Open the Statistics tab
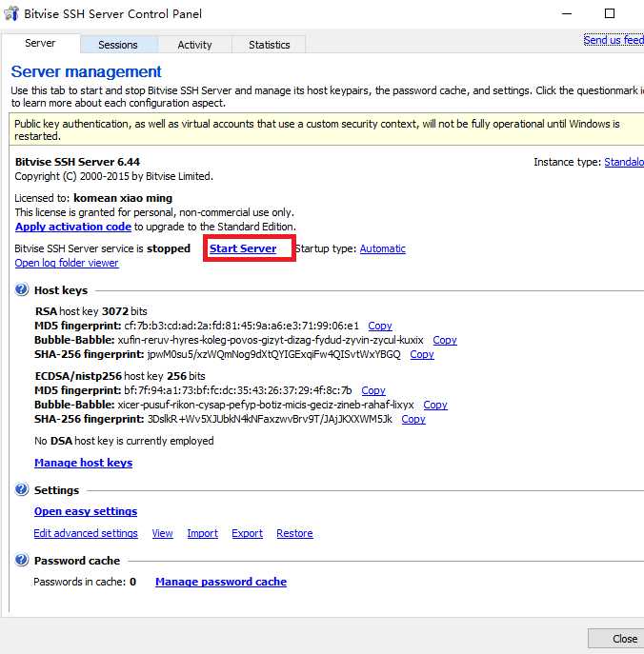 (x=270, y=45)
